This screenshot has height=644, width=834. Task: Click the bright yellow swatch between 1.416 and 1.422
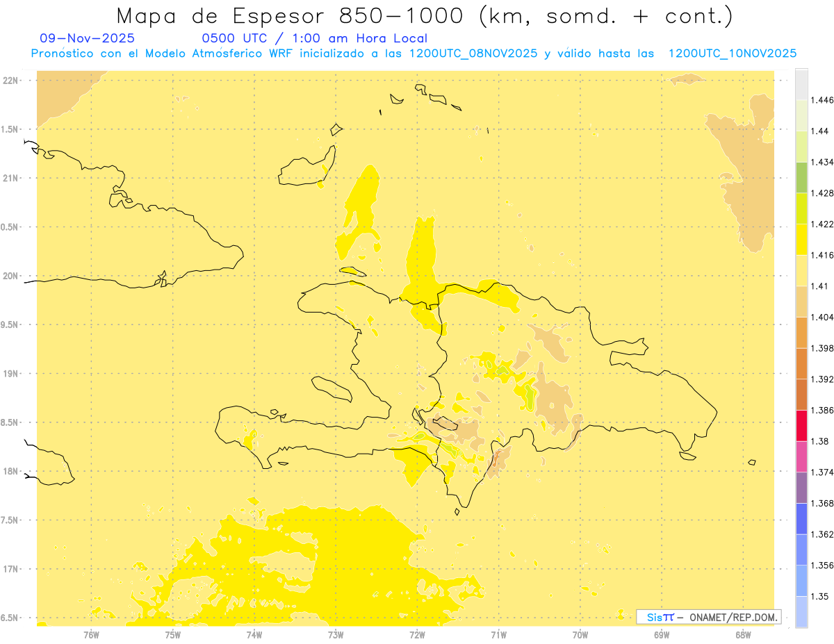click(x=801, y=240)
